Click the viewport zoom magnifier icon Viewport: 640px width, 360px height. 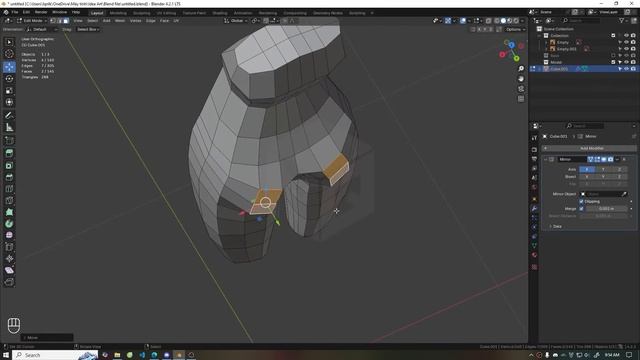[521, 69]
